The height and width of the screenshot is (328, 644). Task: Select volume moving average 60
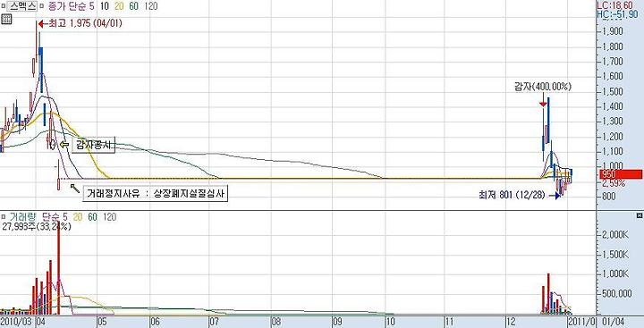[x=92, y=217]
